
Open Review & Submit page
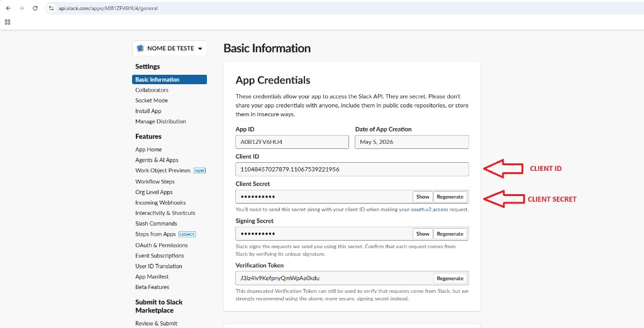tap(157, 323)
